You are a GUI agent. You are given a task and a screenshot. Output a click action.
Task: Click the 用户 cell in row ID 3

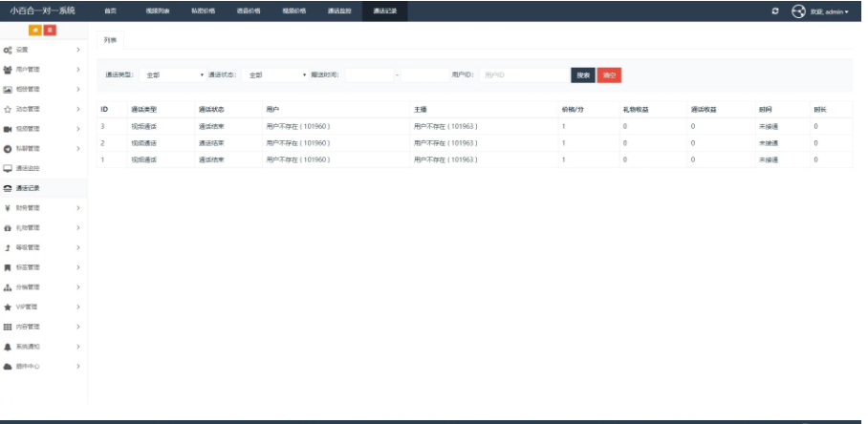(x=336, y=127)
